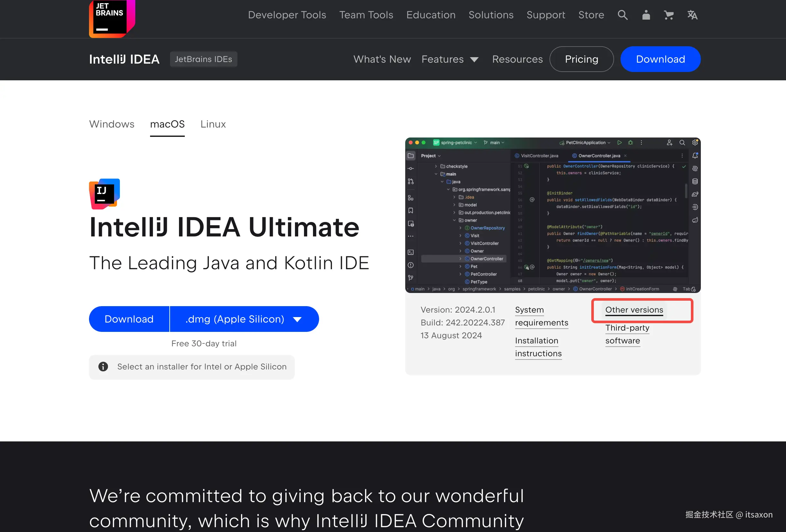
Task: Click the blue Download button under Ultimate
Action: click(x=129, y=319)
